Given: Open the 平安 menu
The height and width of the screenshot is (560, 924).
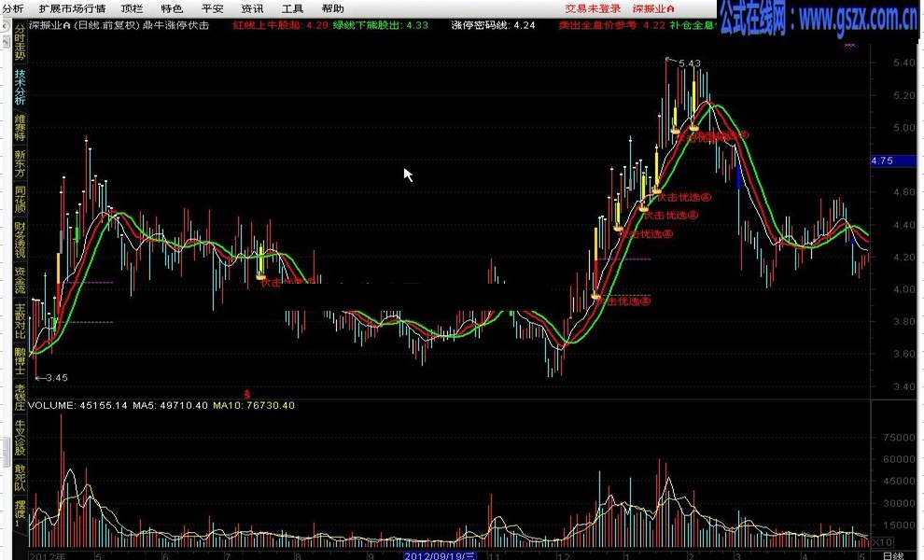Looking at the screenshot, I should pos(212,8).
